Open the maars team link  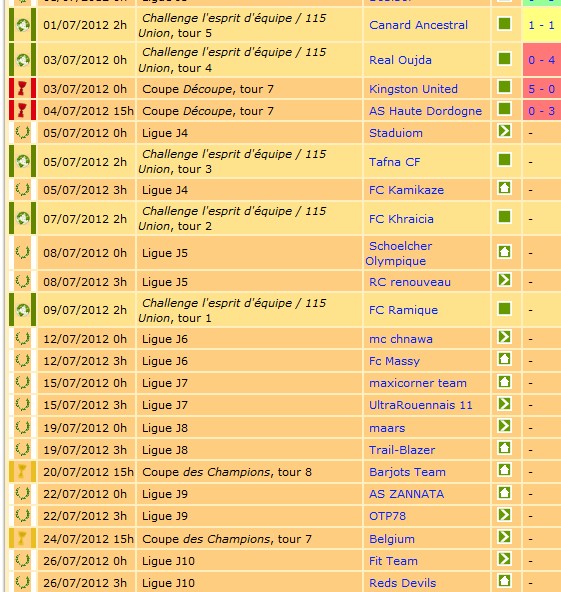[x=387, y=428]
